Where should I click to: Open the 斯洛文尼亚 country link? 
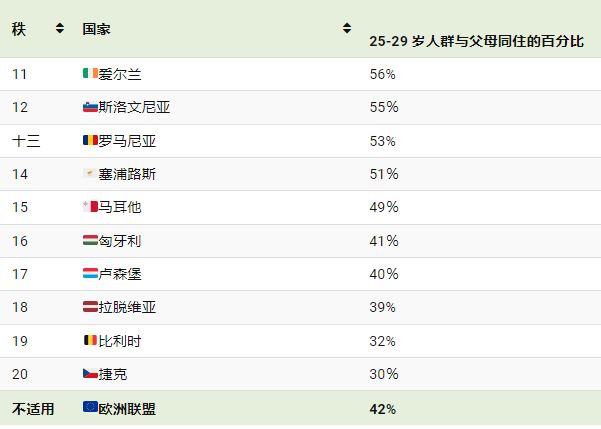click(x=134, y=107)
